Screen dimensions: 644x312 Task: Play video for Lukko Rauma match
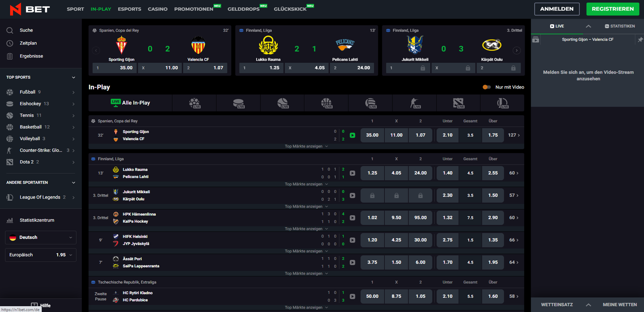pyautogui.click(x=352, y=173)
